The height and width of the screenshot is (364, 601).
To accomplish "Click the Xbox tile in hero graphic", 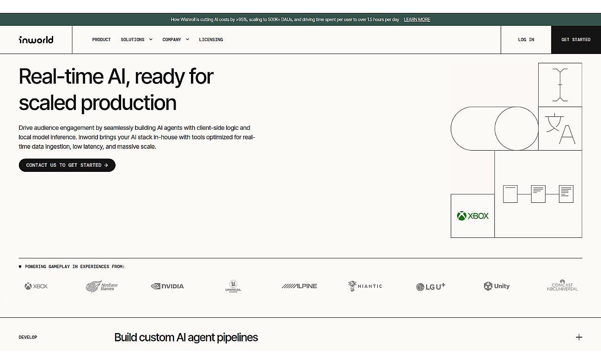I will (x=472, y=216).
